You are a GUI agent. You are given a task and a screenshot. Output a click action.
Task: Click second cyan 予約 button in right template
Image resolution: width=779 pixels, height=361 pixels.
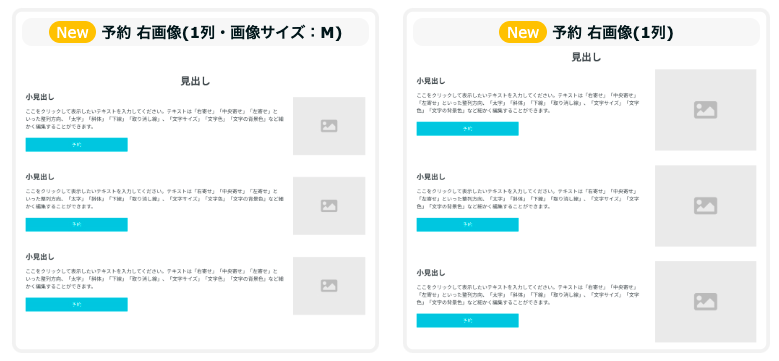[x=467, y=224]
